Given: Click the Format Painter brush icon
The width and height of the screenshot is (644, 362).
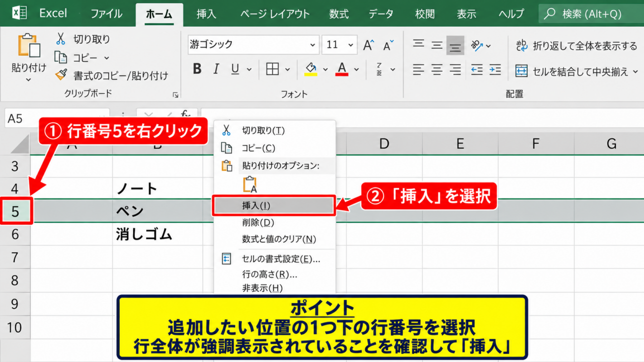Looking at the screenshot, I should tap(61, 75).
